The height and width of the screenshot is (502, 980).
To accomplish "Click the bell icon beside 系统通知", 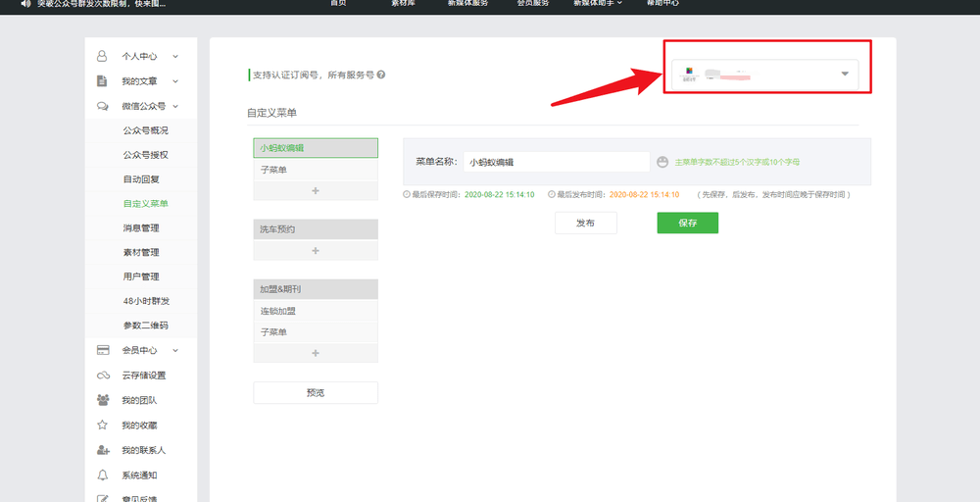I will pyautogui.click(x=103, y=476).
